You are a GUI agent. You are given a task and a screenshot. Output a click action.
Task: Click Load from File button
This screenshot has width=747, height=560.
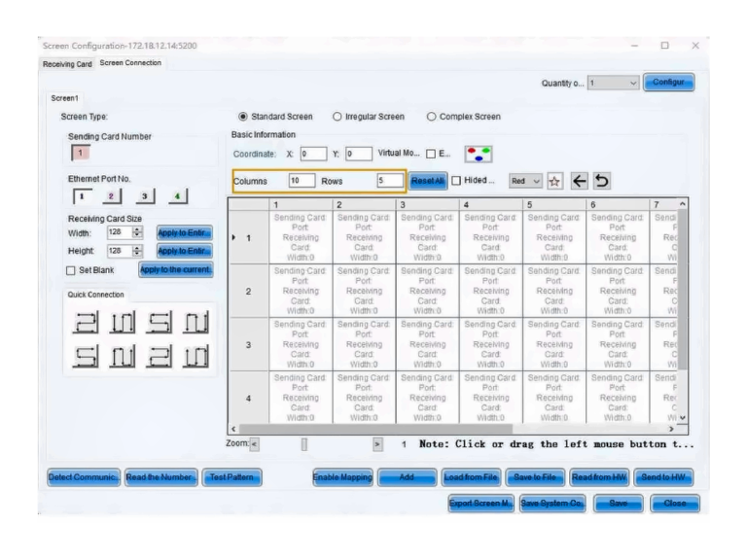pos(471,477)
